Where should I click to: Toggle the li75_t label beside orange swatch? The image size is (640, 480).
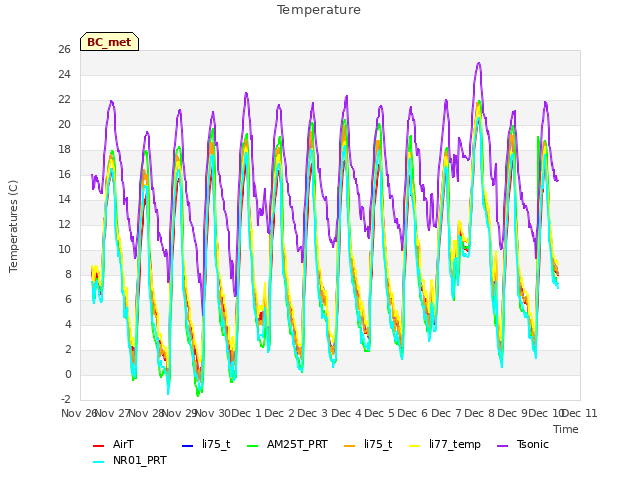click(378, 444)
